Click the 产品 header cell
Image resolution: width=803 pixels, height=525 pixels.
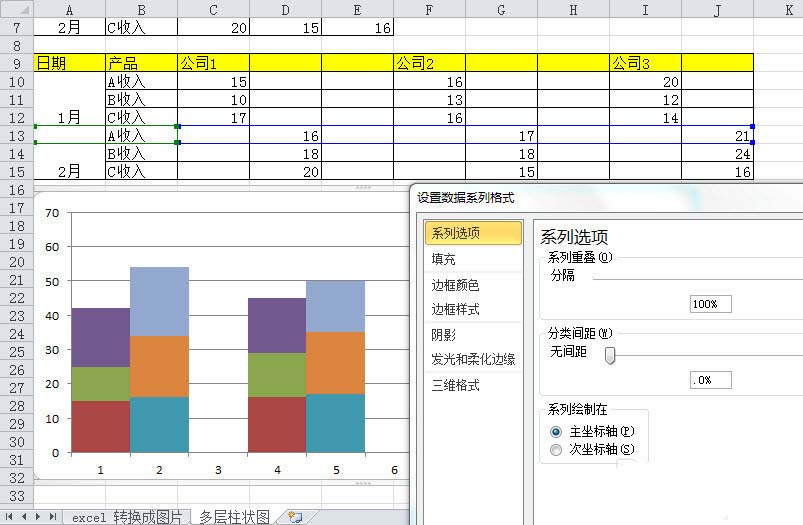click(141, 63)
